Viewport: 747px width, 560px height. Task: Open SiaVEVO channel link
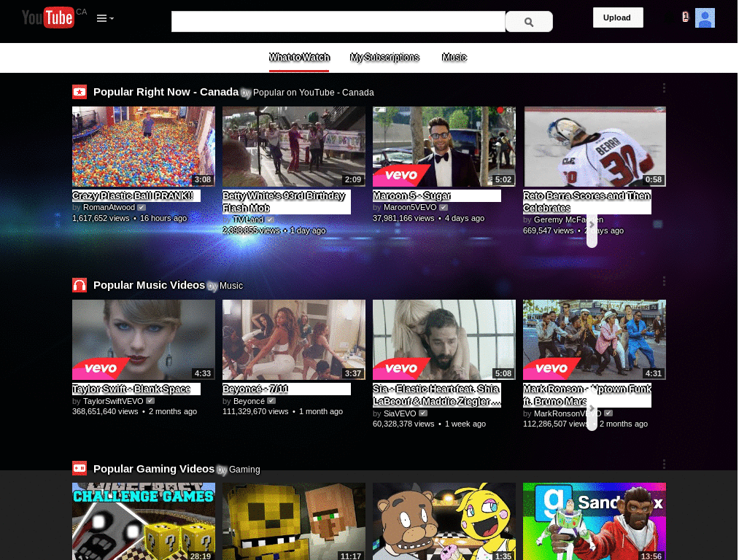400,413
